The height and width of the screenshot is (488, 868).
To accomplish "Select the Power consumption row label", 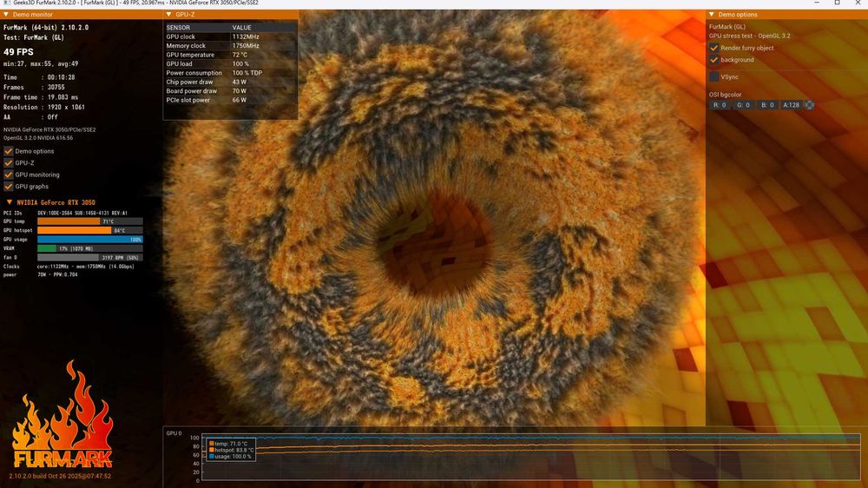I will 194,73.
